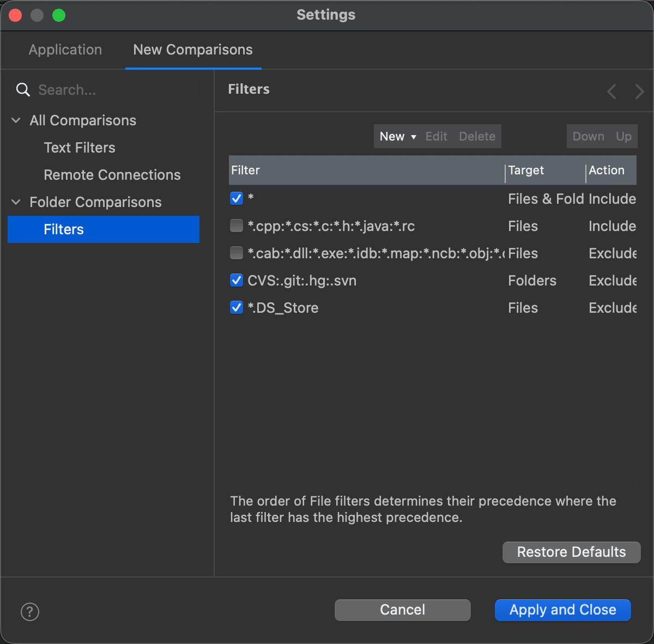Click Exclude action in *.DS_Store row
Screen dimensions: 654x644
pyautogui.click(x=613, y=308)
